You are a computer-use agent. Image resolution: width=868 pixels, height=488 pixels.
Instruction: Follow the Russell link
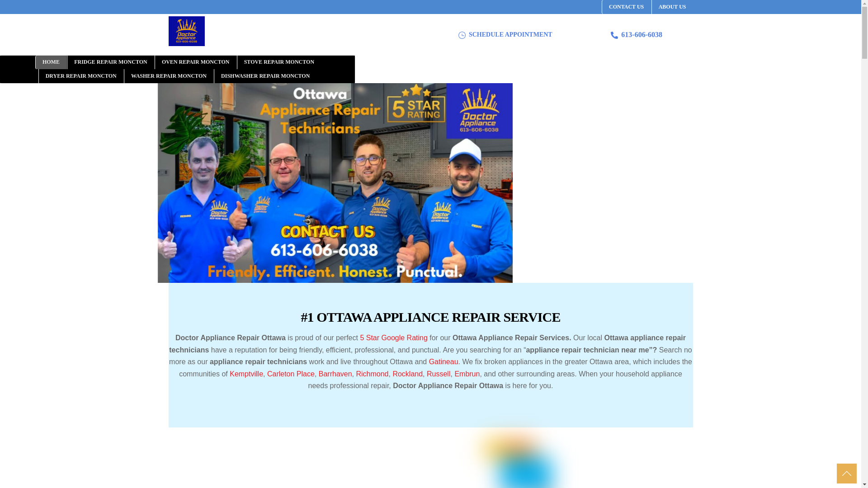439,374
